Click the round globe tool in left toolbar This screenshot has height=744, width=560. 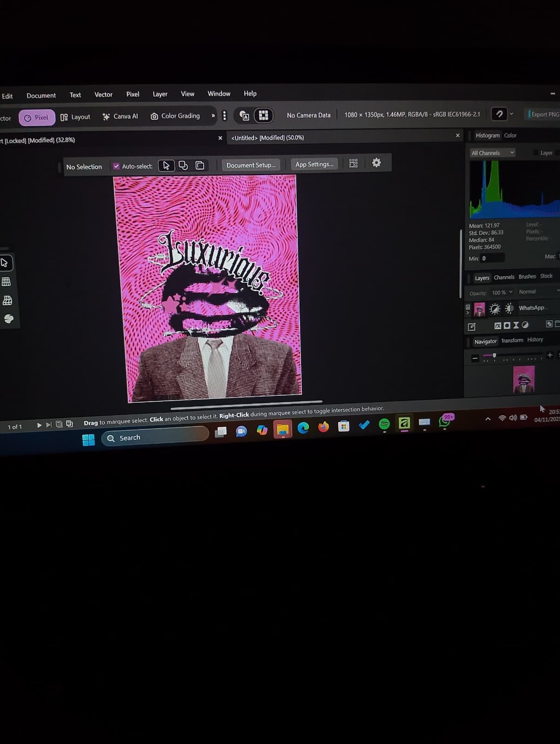pos(9,319)
